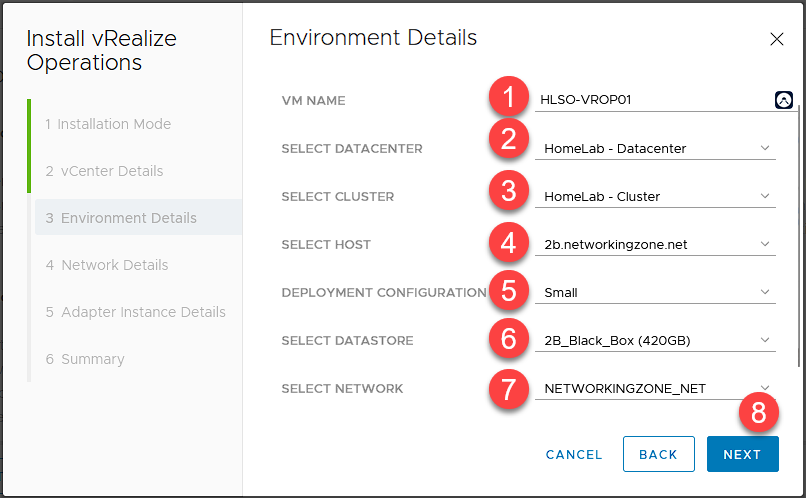Click the red step 1 marker
The image size is (806, 498).
(509, 99)
